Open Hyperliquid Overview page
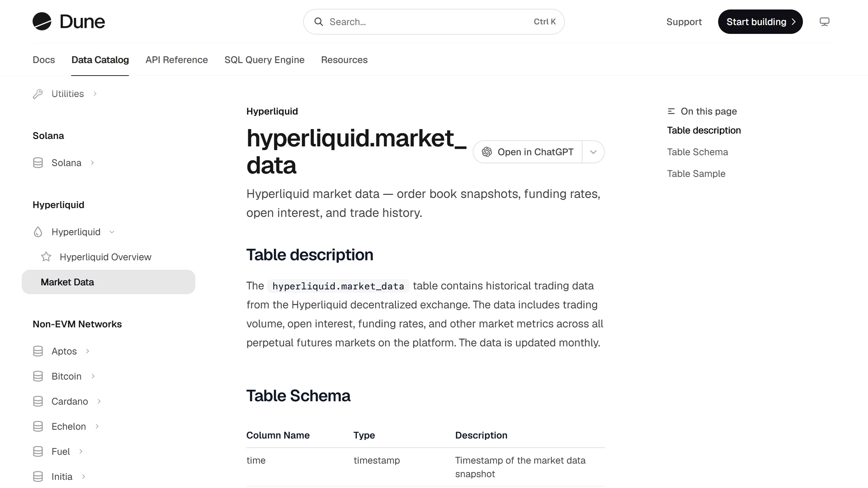Screen dimensions: 868x488 tap(105, 257)
